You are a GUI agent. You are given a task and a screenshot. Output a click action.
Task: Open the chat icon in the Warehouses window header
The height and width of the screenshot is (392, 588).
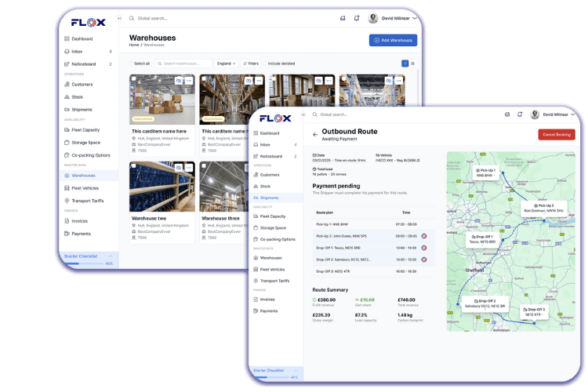(x=343, y=18)
